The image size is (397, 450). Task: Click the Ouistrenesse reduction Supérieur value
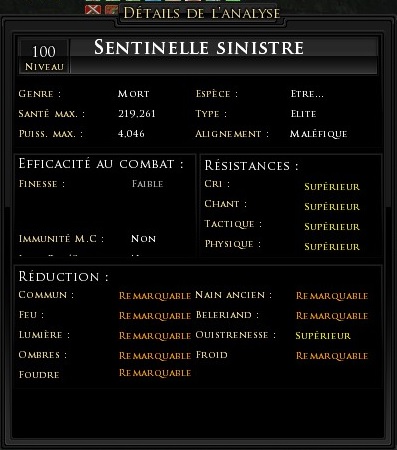pos(323,336)
